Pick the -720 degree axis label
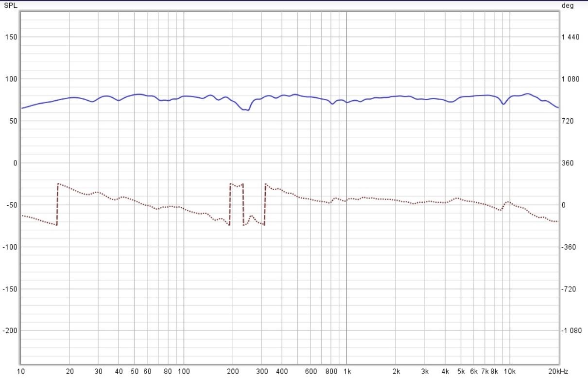This screenshot has height=380, width=588. tap(568, 289)
